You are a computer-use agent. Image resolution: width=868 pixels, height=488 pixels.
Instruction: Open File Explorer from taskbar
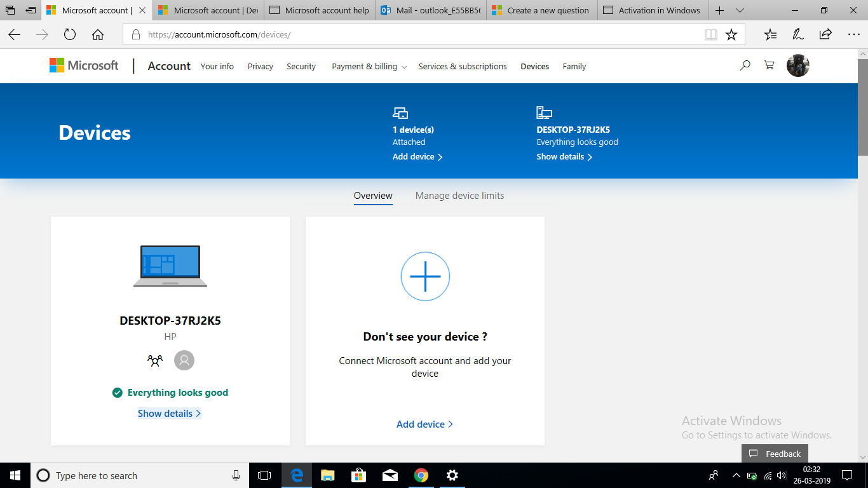pyautogui.click(x=327, y=475)
